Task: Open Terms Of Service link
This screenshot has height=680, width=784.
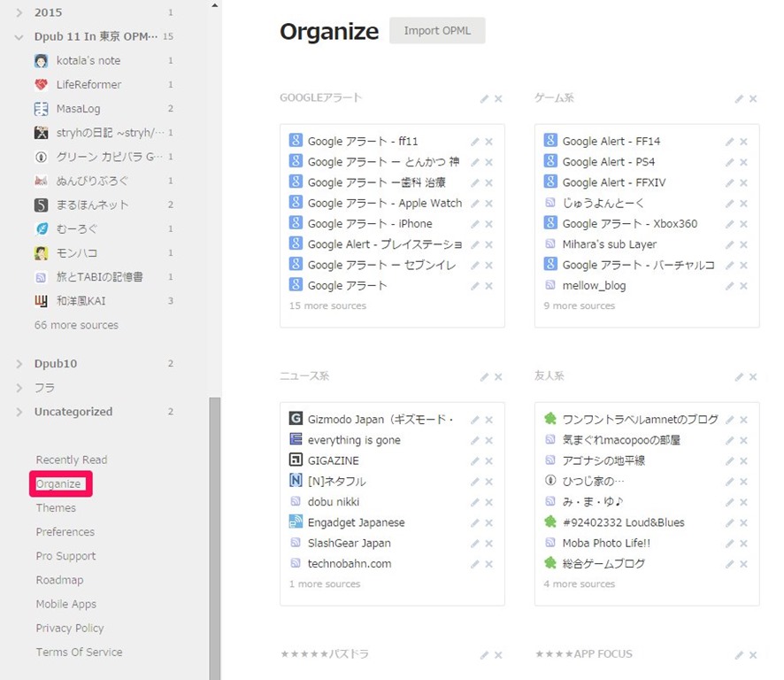Action: click(x=79, y=652)
